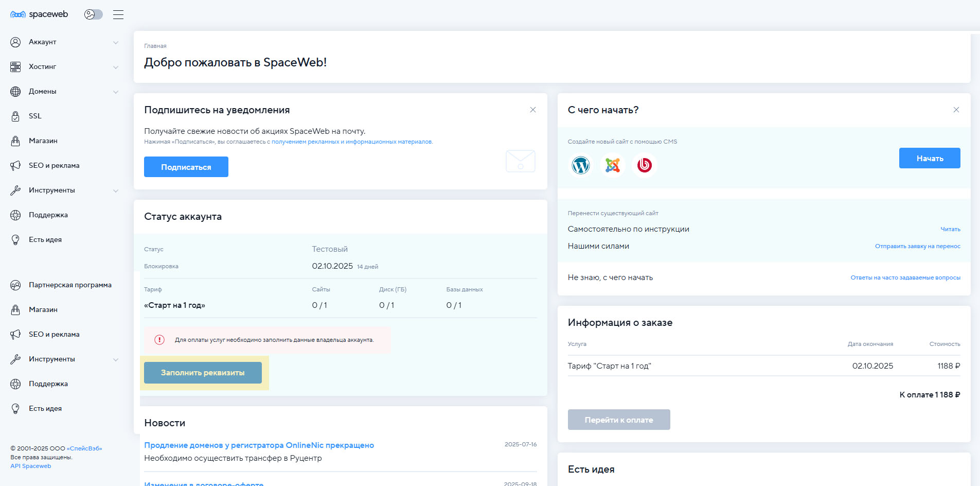The image size is (980, 486).
Task: Open the first Магазин menu item
Action: pyautogui.click(x=43, y=141)
